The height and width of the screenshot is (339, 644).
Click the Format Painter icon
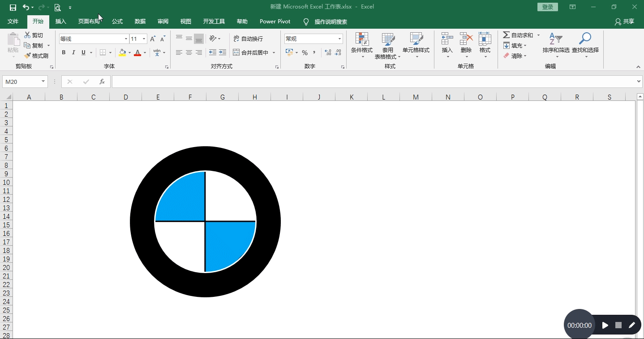tap(27, 56)
